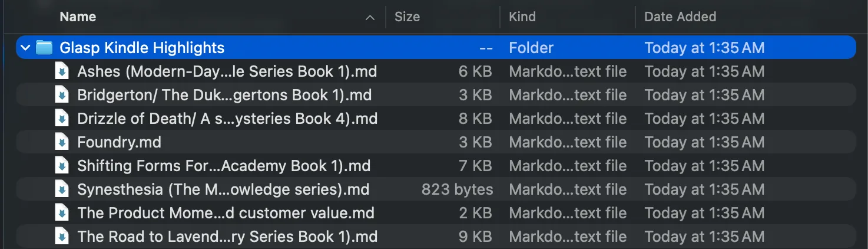Click the Road to Lavender file icon
The width and height of the screenshot is (868, 249).
pyautogui.click(x=62, y=237)
